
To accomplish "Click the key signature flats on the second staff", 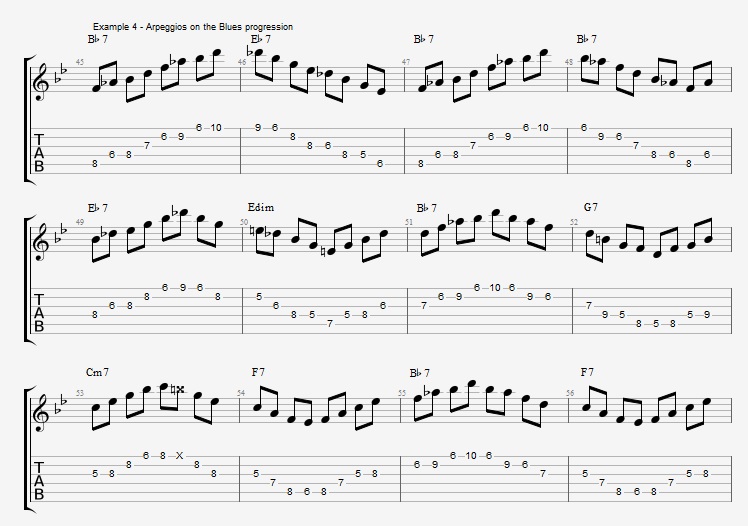I will click(x=62, y=233).
